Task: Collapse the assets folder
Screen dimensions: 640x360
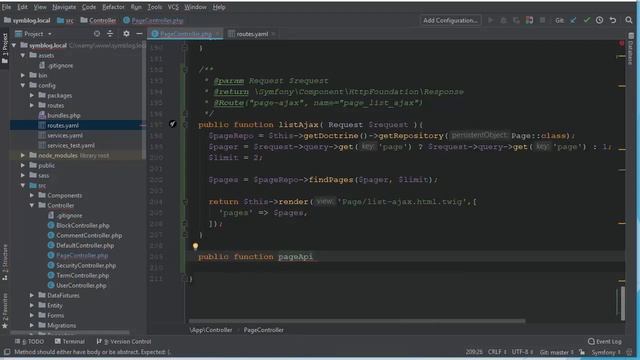Action: coord(23,56)
